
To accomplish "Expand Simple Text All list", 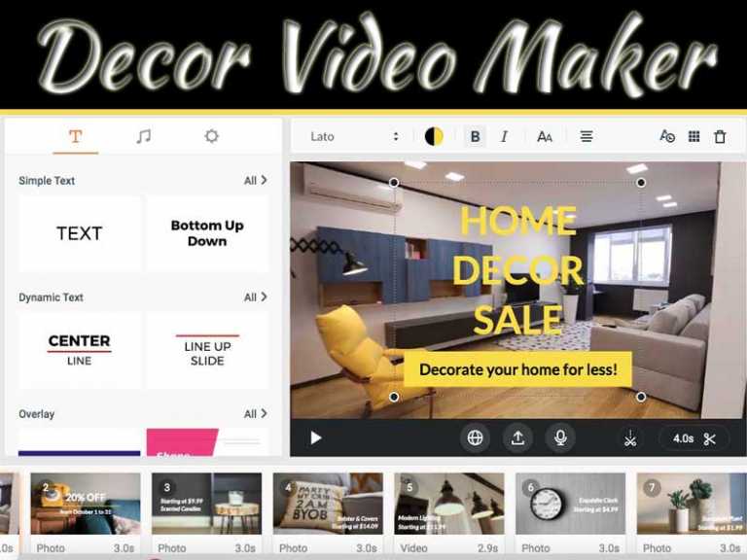I will 256,181.
